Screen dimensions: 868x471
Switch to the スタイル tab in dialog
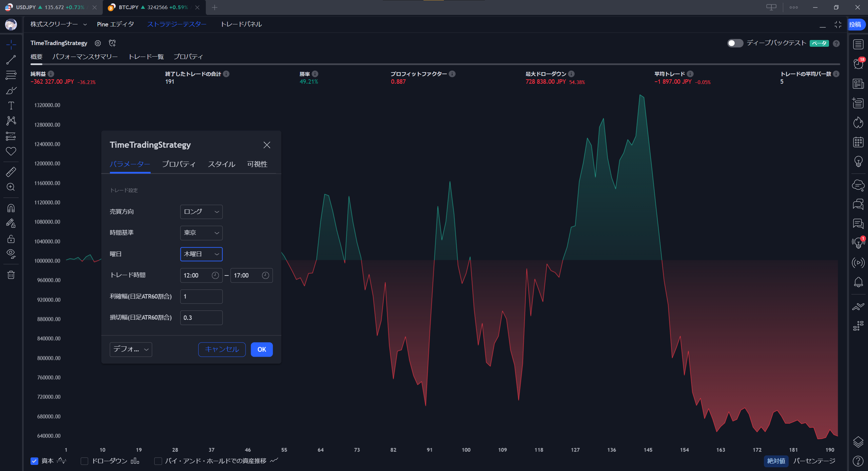pyautogui.click(x=221, y=164)
